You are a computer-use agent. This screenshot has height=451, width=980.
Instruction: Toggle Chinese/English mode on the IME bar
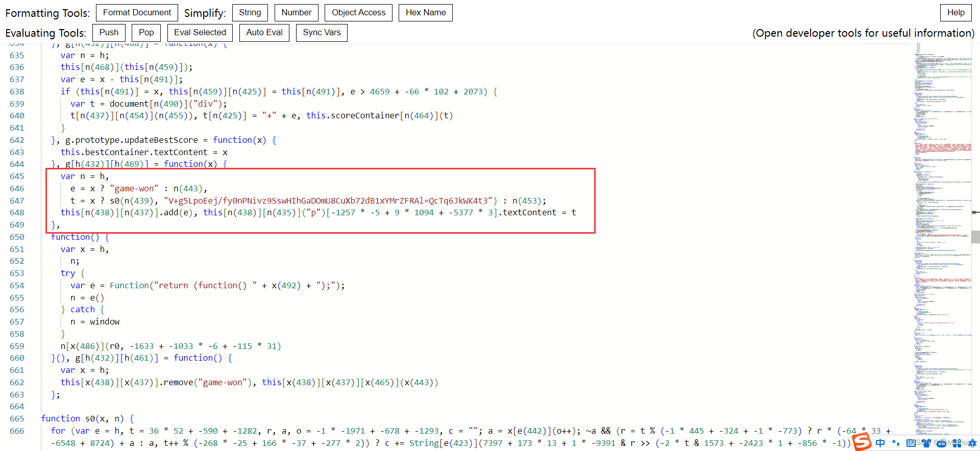click(x=880, y=443)
